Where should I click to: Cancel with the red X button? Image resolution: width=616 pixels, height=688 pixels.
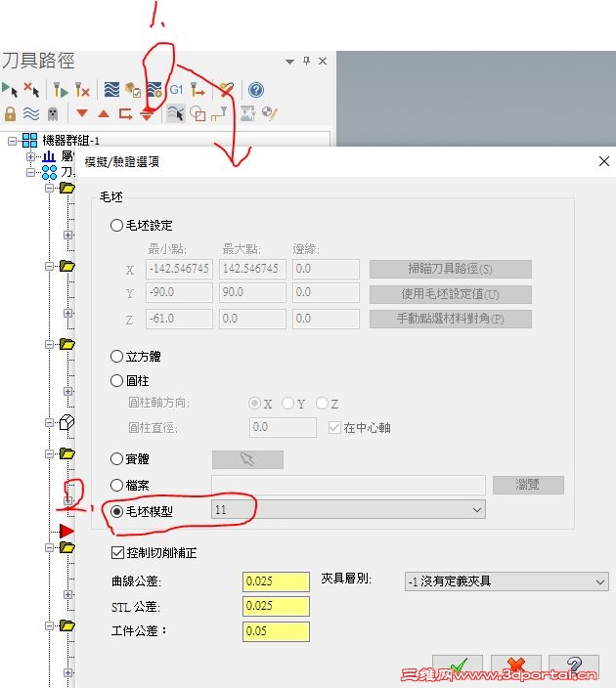[x=516, y=666]
